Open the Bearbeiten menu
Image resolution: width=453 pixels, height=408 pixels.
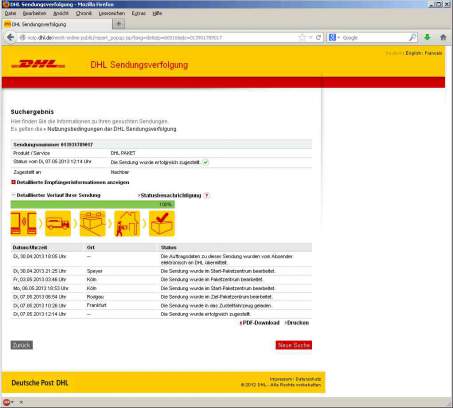click(x=34, y=13)
